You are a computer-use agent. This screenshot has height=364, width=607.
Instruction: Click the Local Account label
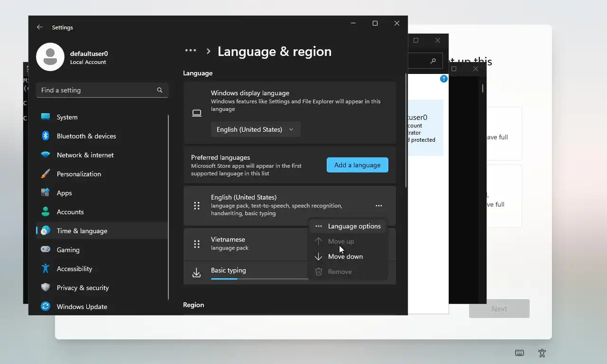point(88,62)
